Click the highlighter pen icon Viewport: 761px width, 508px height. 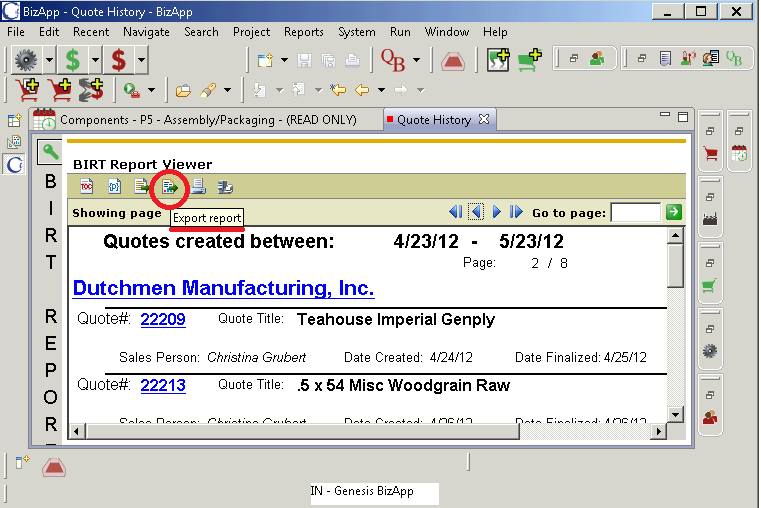(208, 90)
